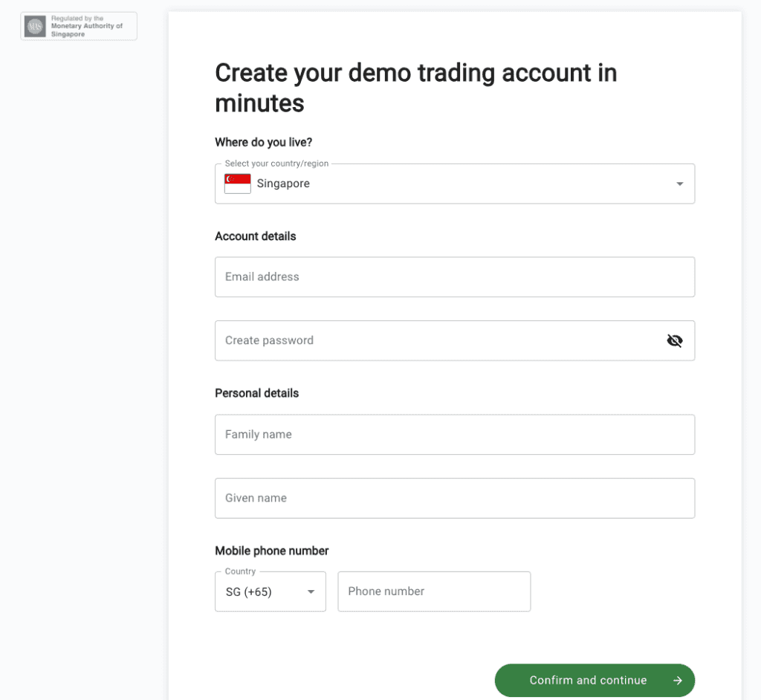Open the SG (+65) country code arrow

point(311,592)
